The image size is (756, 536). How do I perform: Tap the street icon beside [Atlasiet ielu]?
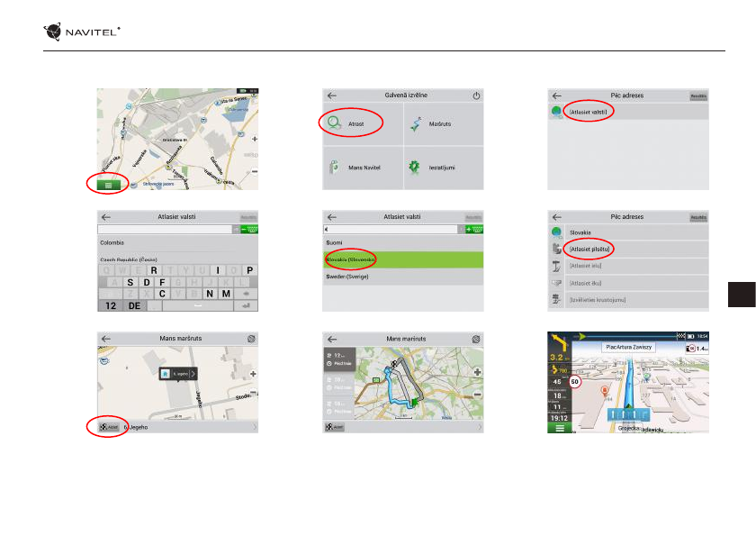click(x=556, y=266)
